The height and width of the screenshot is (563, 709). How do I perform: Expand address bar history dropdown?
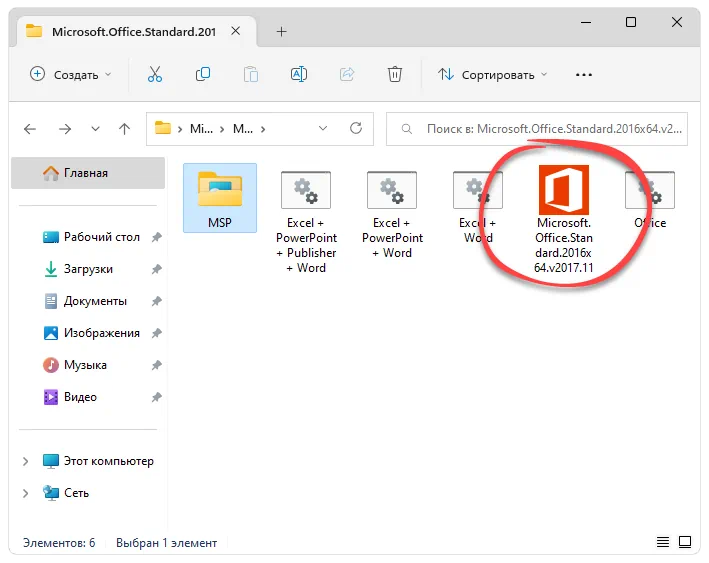tap(323, 128)
